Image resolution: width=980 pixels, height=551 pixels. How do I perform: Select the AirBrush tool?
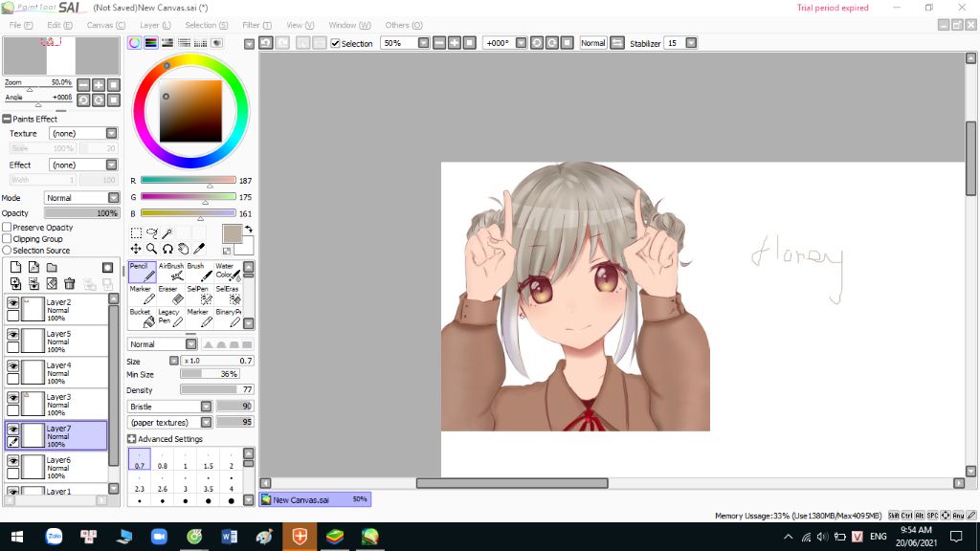point(170,272)
